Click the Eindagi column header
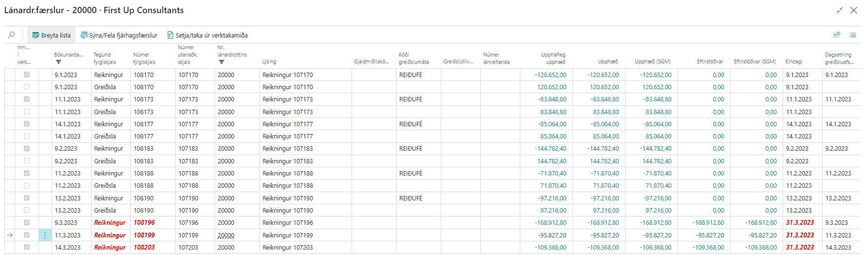 coord(794,61)
